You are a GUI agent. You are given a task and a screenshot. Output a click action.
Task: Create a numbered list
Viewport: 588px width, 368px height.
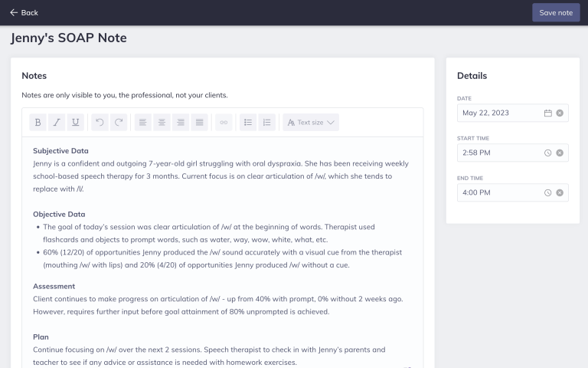[x=266, y=123]
